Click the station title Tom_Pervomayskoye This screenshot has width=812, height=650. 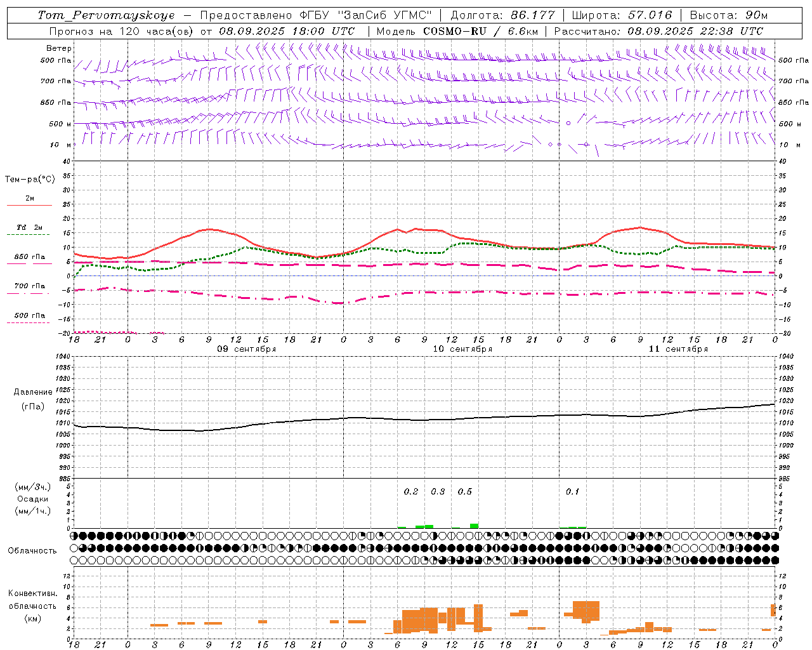(x=106, y=15)
